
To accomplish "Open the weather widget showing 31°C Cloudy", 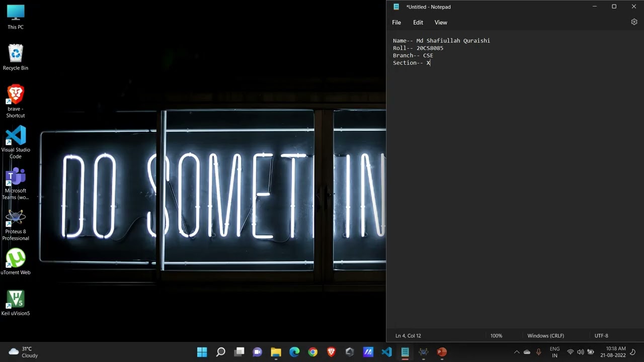I will [23, 352].
